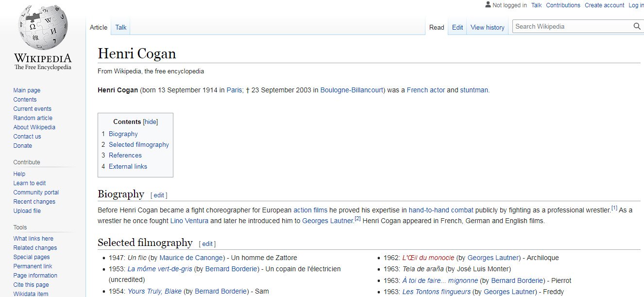Open the Lino Ventura link
This screenshot has height=297, width=644.
coord(189,221)
